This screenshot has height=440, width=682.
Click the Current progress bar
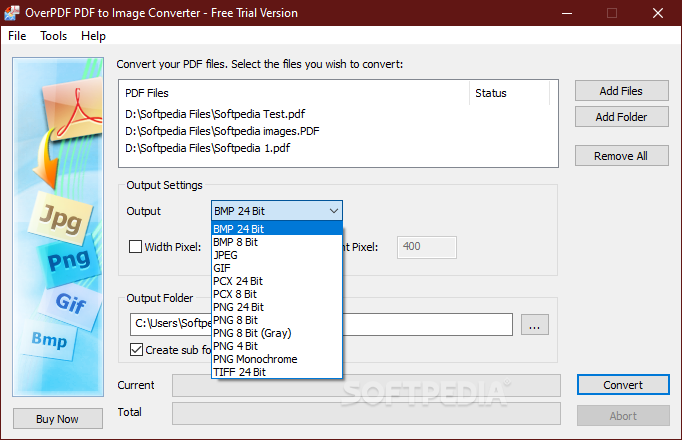pyautogui.click(x=366, y=385)
